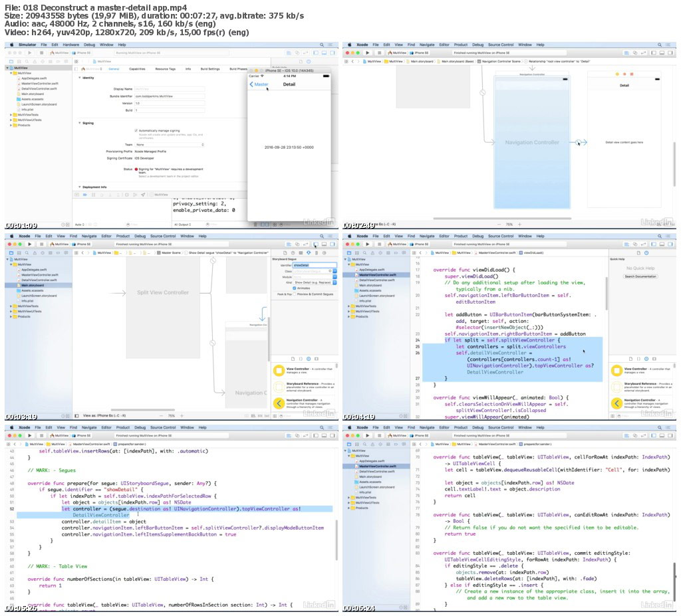The image size is (681, 616).
Task: Click the yellow View Controller library icon at 04:19
Action: [x=616, y=371]
